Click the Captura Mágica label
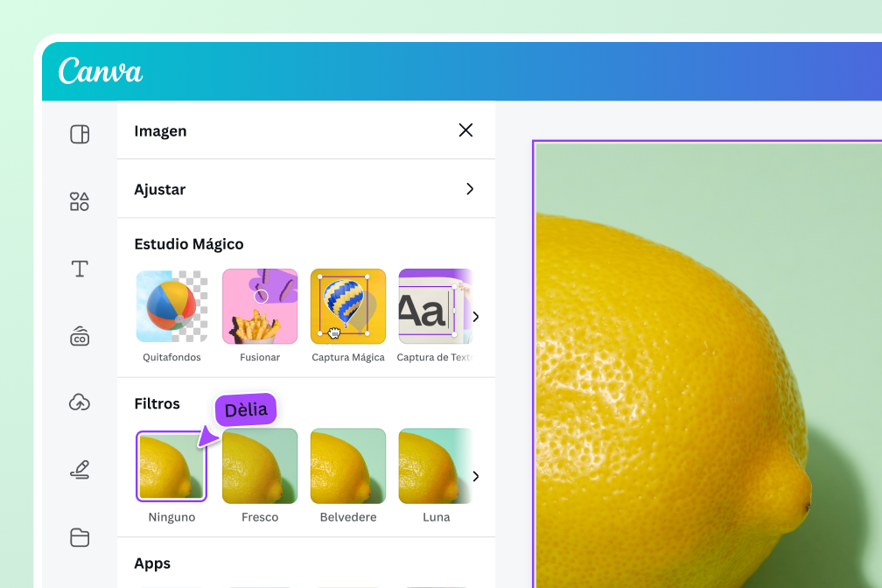The image size is (882, 588). click(x=348, y=357)
